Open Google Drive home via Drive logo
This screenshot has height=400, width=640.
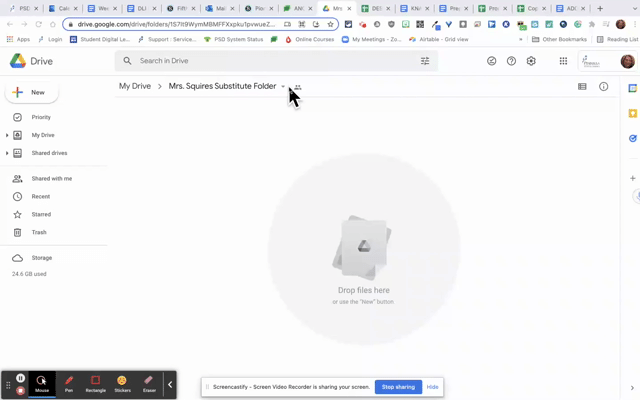tap(31, 61)
